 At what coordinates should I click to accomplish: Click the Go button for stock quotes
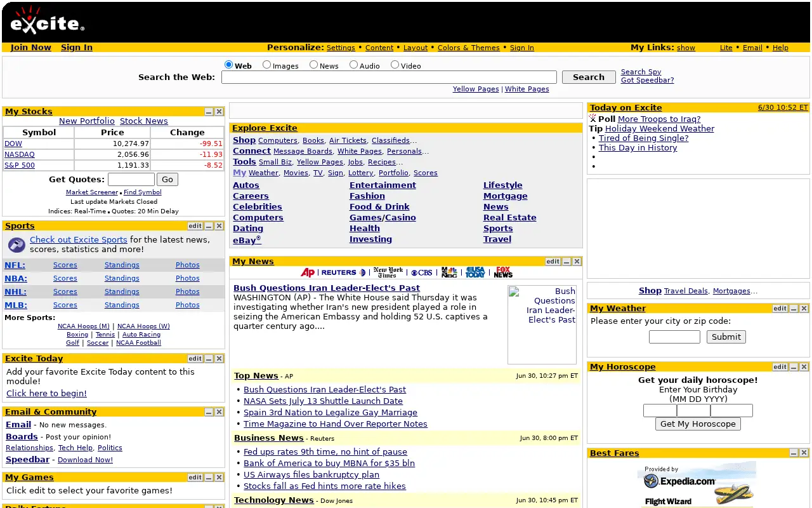tap(167, 180)
